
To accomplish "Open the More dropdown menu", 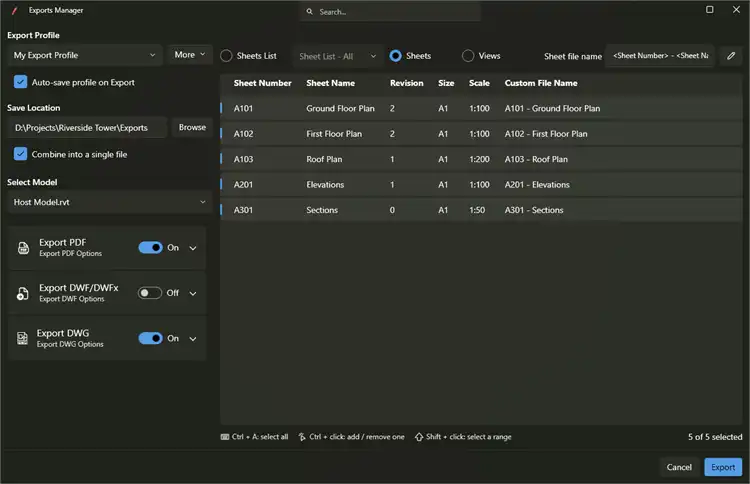I will pos(190,55).
